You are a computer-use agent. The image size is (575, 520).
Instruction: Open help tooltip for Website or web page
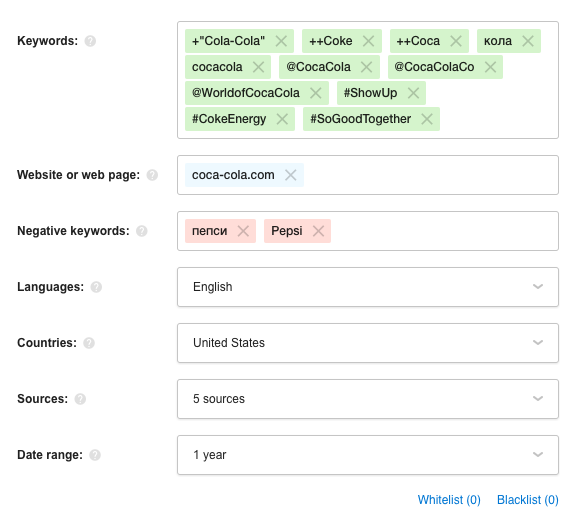pyautogui.click(x=152, y=175)
